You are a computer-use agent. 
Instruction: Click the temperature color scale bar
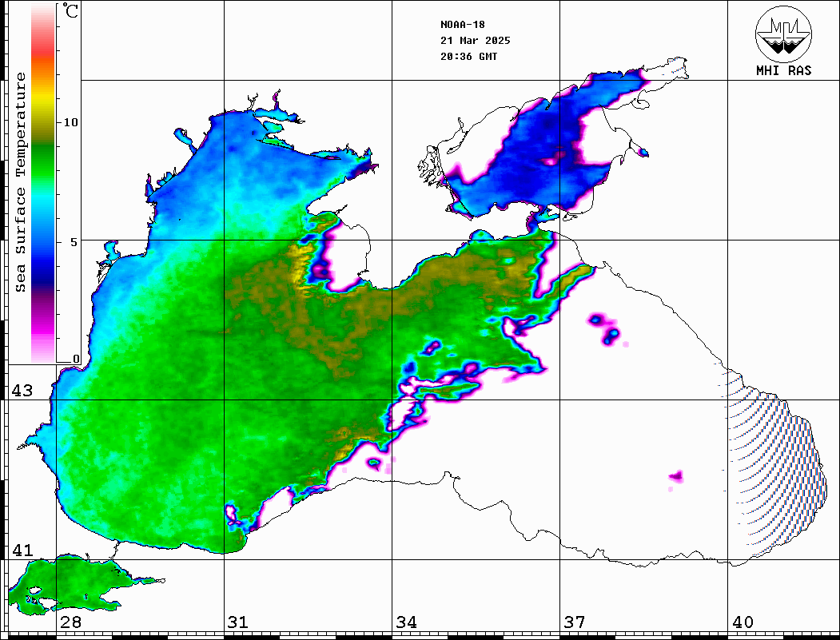[x=43, y=183]
